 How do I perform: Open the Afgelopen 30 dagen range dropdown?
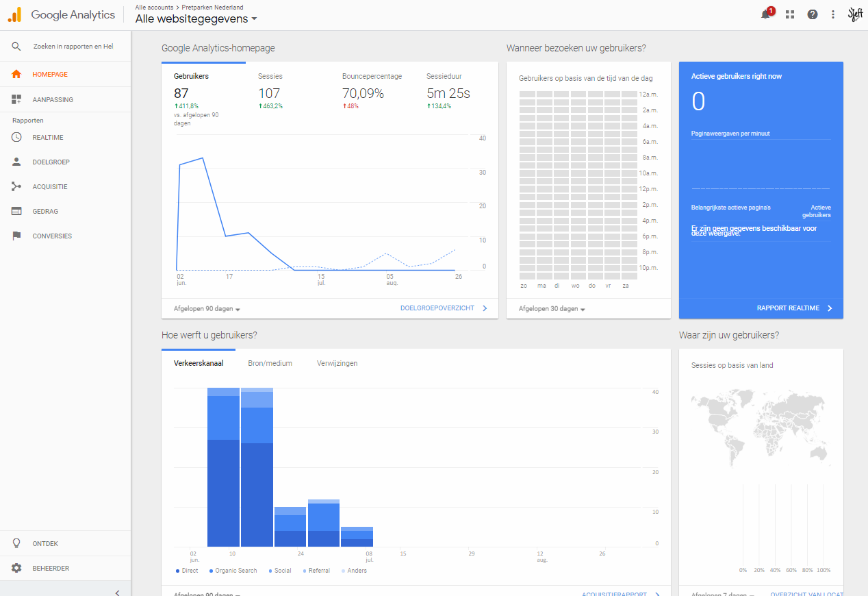(552, 309)
